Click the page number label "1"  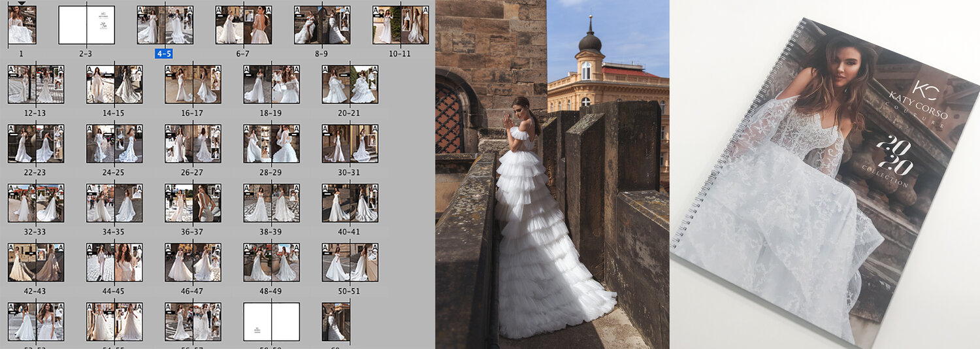point(21,54)
